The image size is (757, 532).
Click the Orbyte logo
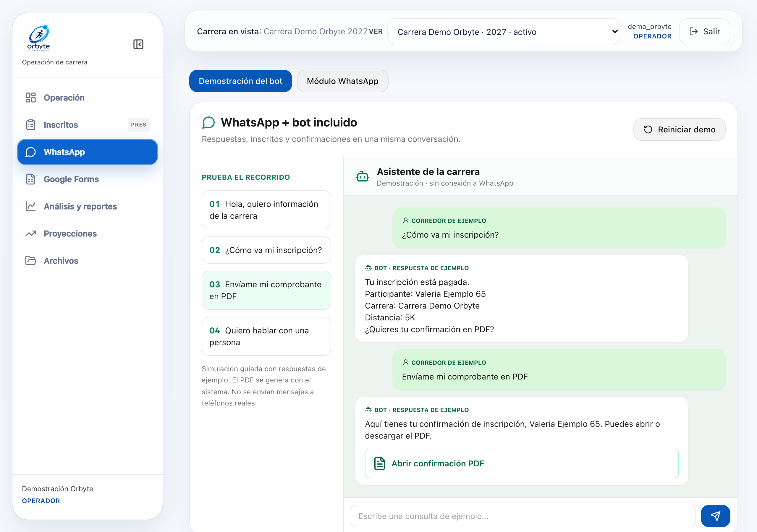click(x=38, y=38)
